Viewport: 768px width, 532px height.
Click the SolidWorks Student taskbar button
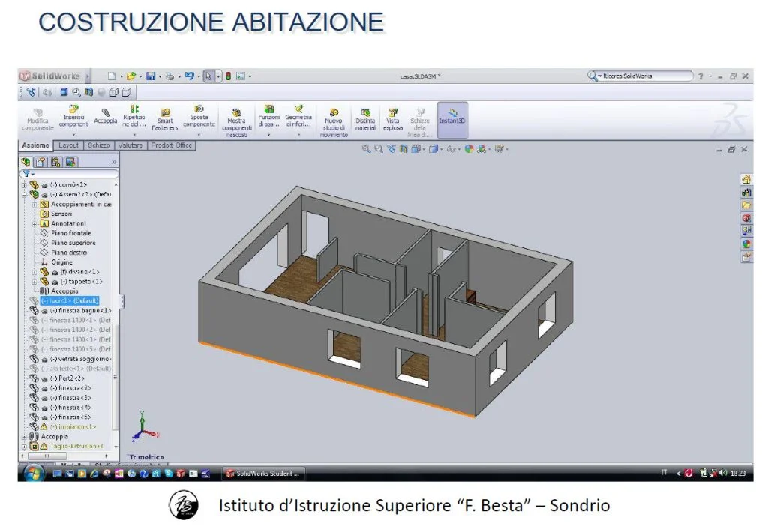point(262,473)
